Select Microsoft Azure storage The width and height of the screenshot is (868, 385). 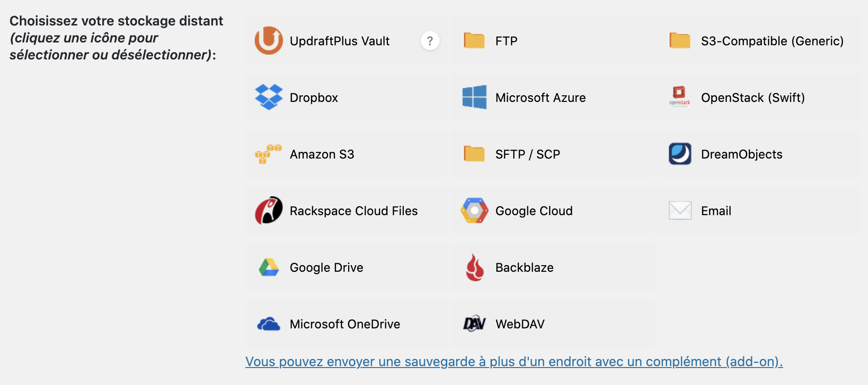475,97
